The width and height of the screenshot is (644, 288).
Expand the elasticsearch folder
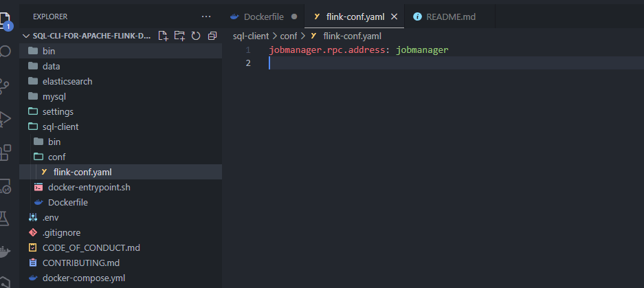pyautogui.click(x=120, y=81)
